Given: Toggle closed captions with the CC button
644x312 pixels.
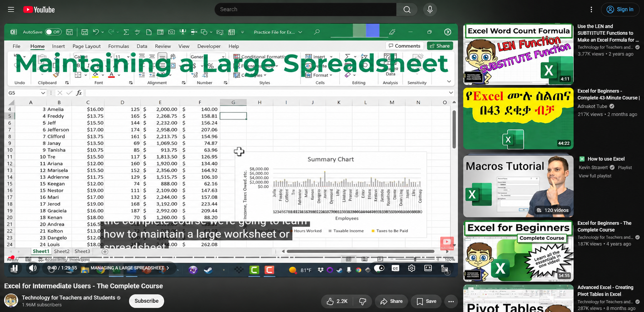Looking at the screenshot, I should pos(395,268).
